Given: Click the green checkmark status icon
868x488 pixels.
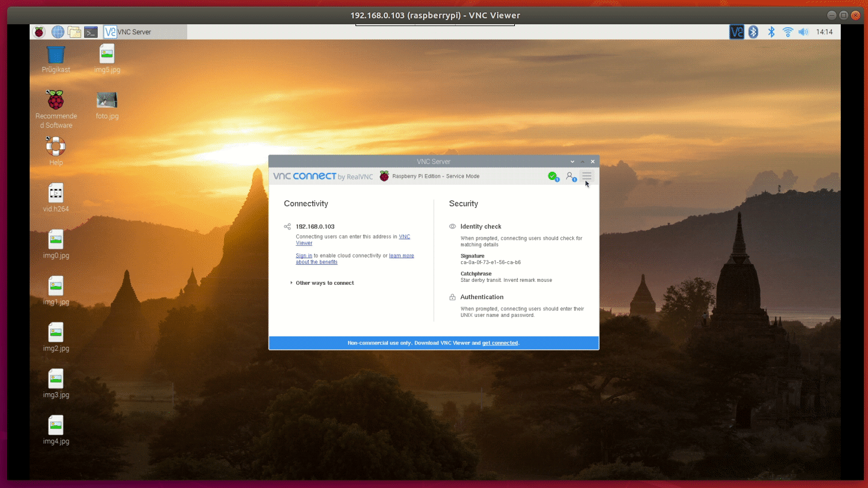Looking at the screenshot, I should pos(553,176).
